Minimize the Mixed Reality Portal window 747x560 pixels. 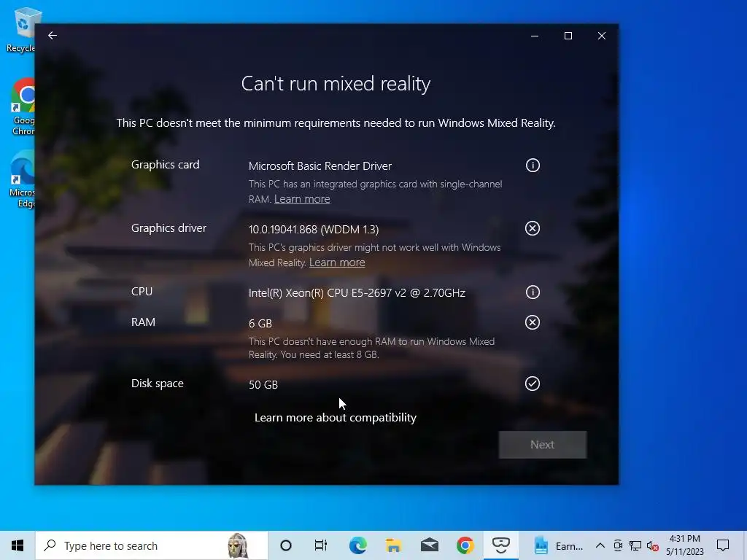(x=535, y=36)
